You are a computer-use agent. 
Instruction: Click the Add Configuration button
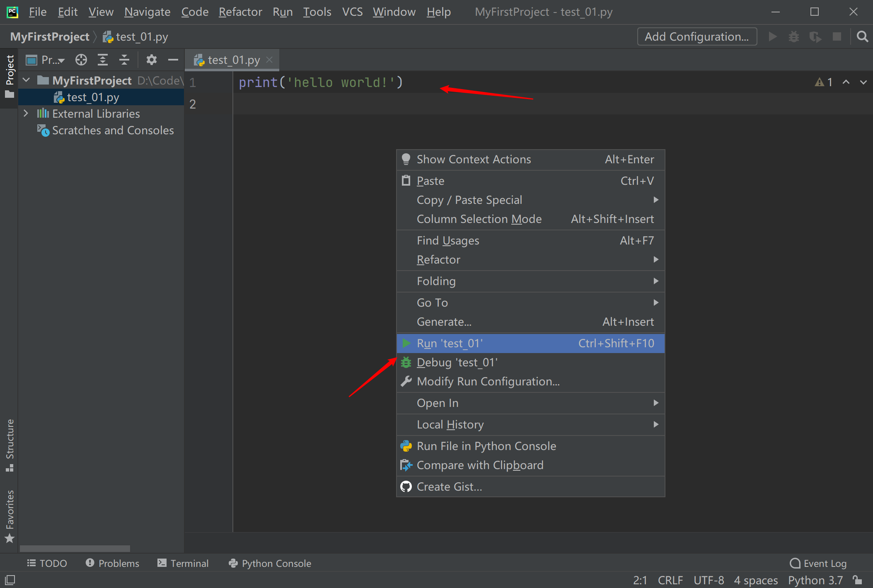pos(696,37)
